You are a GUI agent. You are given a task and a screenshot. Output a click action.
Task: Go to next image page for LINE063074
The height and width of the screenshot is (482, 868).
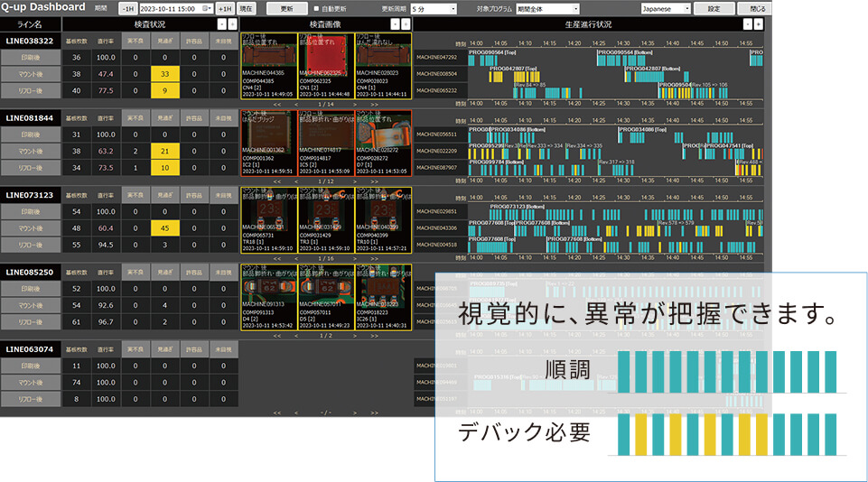click(x=355, y=412)
